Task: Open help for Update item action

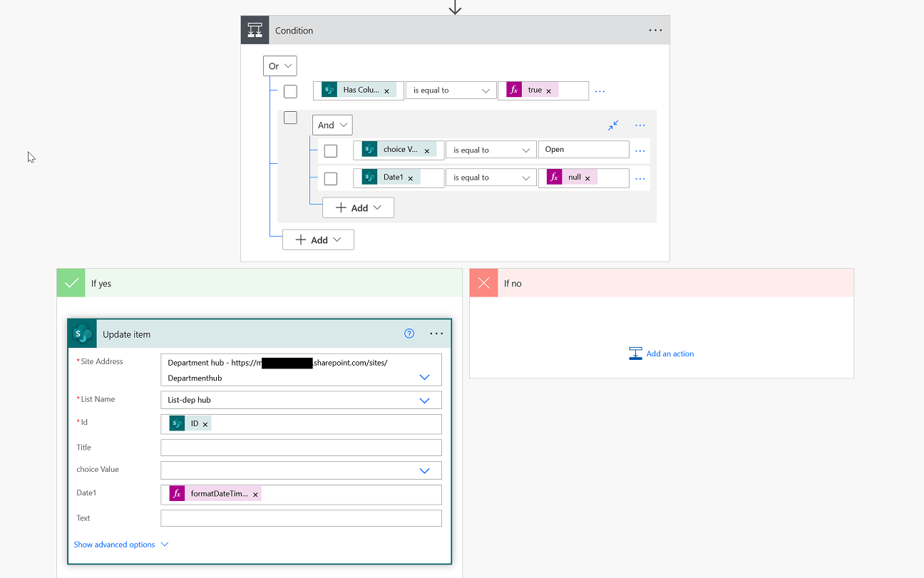Action: 409,334
